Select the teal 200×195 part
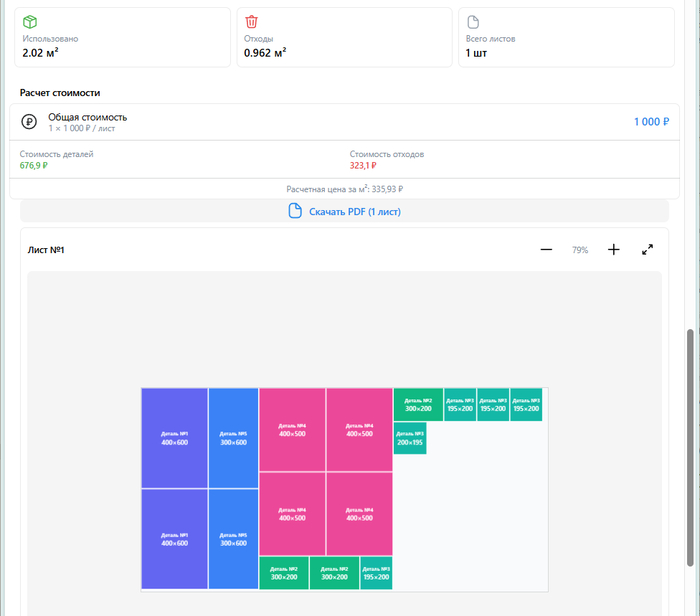 click(410, 438)
